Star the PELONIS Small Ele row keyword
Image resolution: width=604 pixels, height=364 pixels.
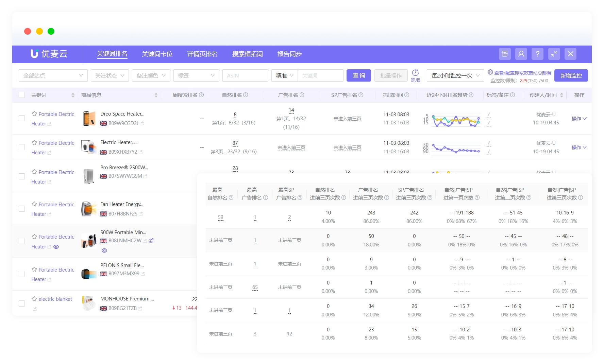tap(34, 270)
